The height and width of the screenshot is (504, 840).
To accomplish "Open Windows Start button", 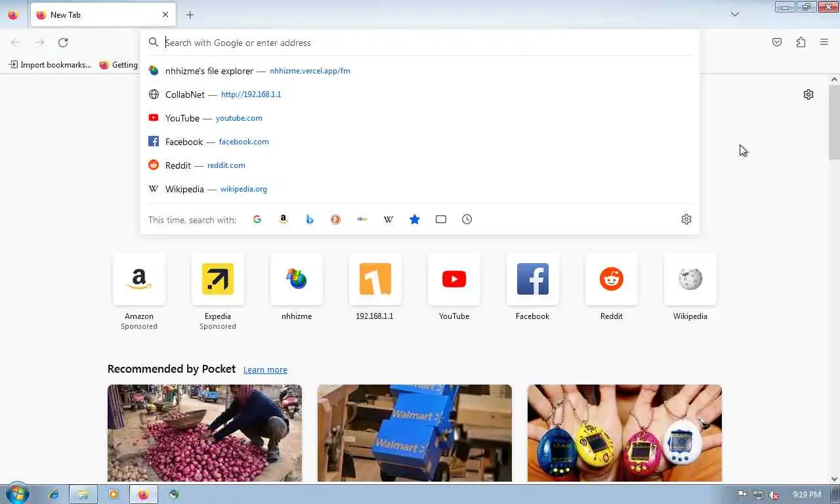I will pyautogui.click(x=16, y=493).
